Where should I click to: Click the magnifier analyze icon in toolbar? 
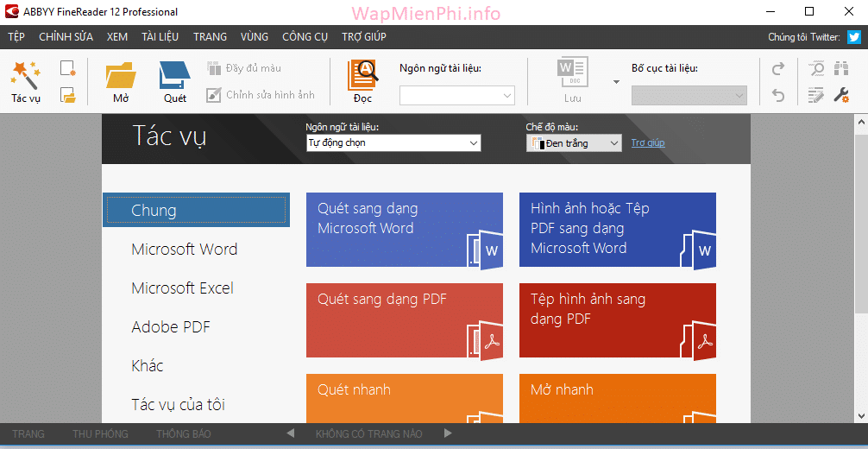[x=816, y=69]
